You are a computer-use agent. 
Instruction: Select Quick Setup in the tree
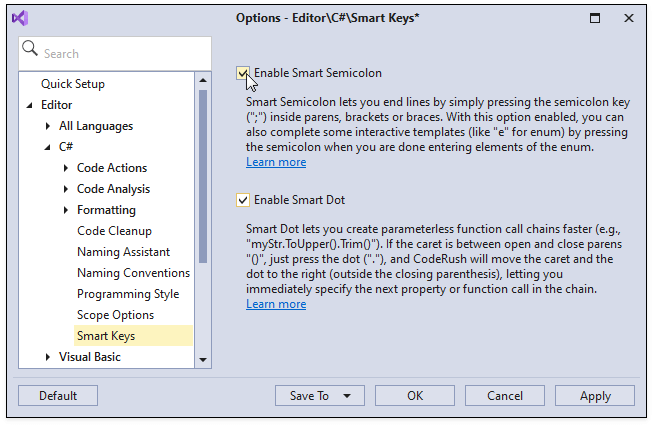(73, 84)
